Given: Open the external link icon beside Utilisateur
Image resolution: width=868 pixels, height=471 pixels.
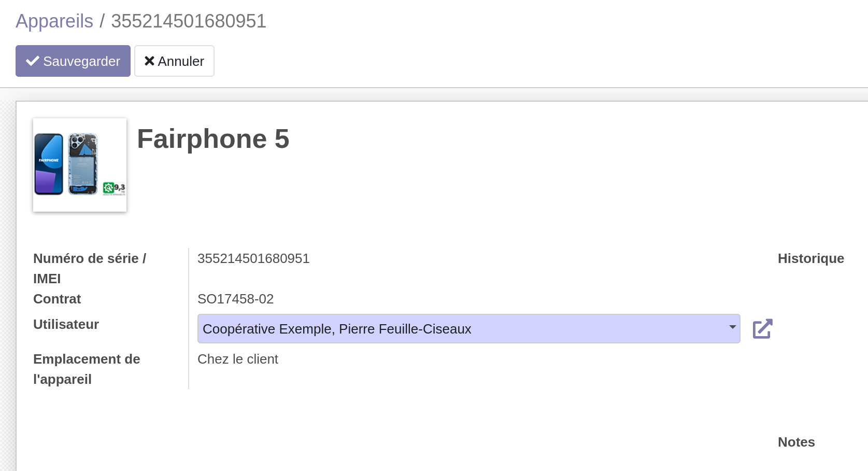Looking at the screenshot, I should 762,329.
